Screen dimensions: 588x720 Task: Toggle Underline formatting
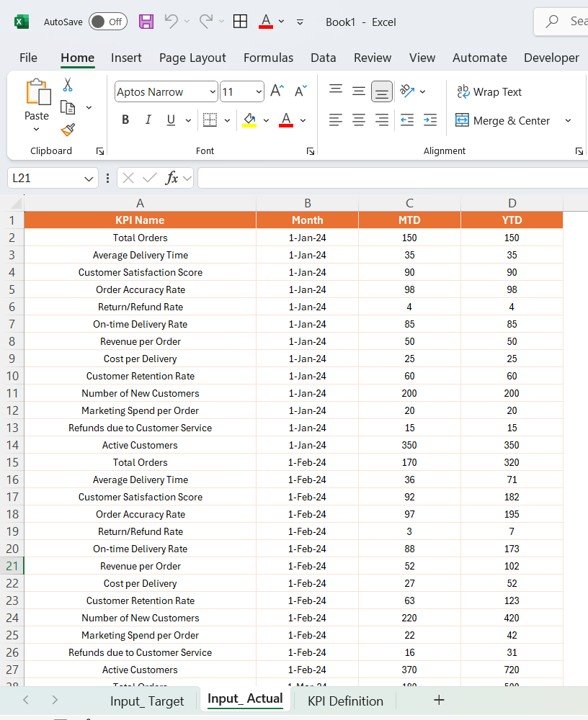pyautogui.click(x=171, y=120)
